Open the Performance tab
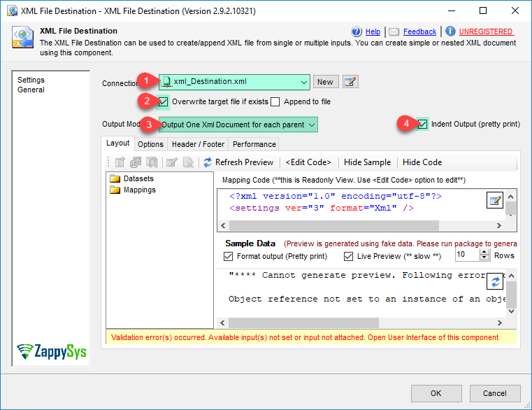 click(254, 144)
